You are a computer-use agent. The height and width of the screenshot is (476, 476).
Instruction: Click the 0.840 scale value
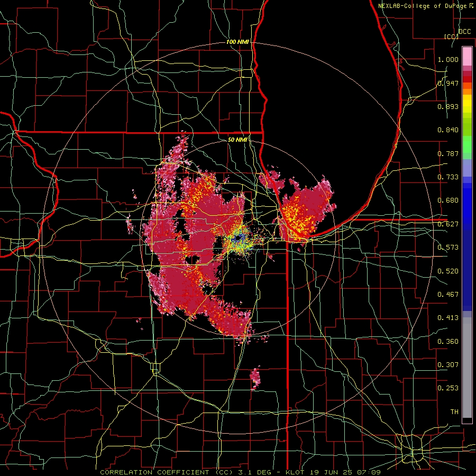click(448, 130)
